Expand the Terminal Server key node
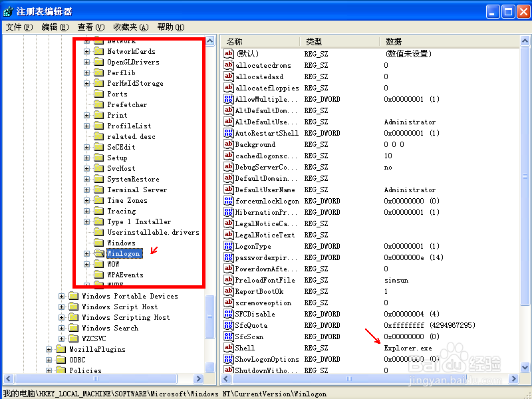This screenshot has width=532, height=399. click(x=87, y=190)
